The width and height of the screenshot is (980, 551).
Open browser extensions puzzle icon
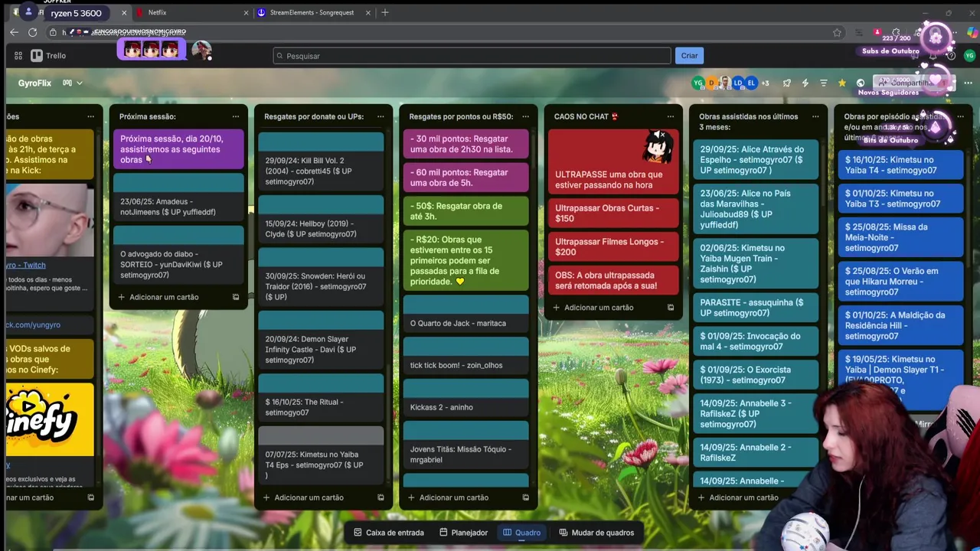coord(896,32)
